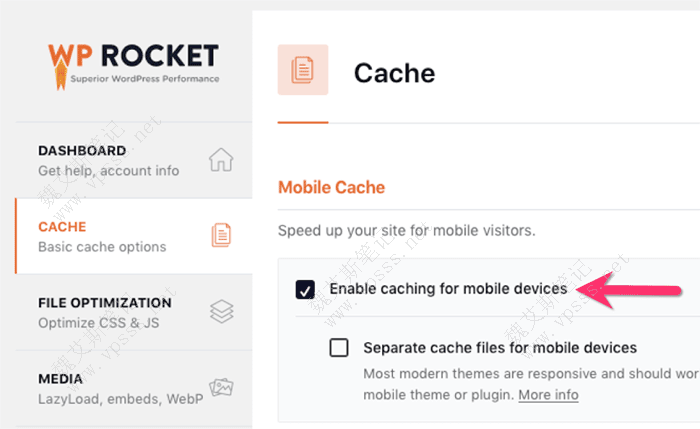Click the large Cache page header icon
The width and height of the screenshot is (700, 429).
coord(302,71)
